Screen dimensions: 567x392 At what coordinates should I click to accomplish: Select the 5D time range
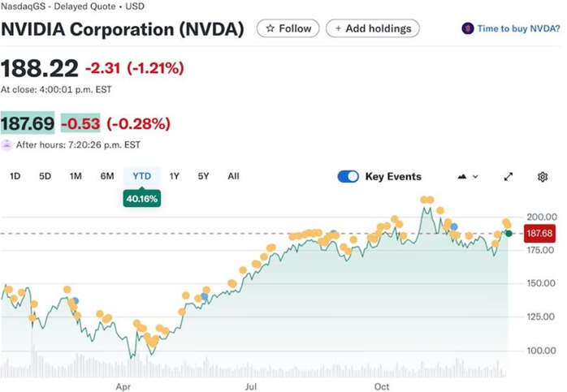(x=45, y=176)
